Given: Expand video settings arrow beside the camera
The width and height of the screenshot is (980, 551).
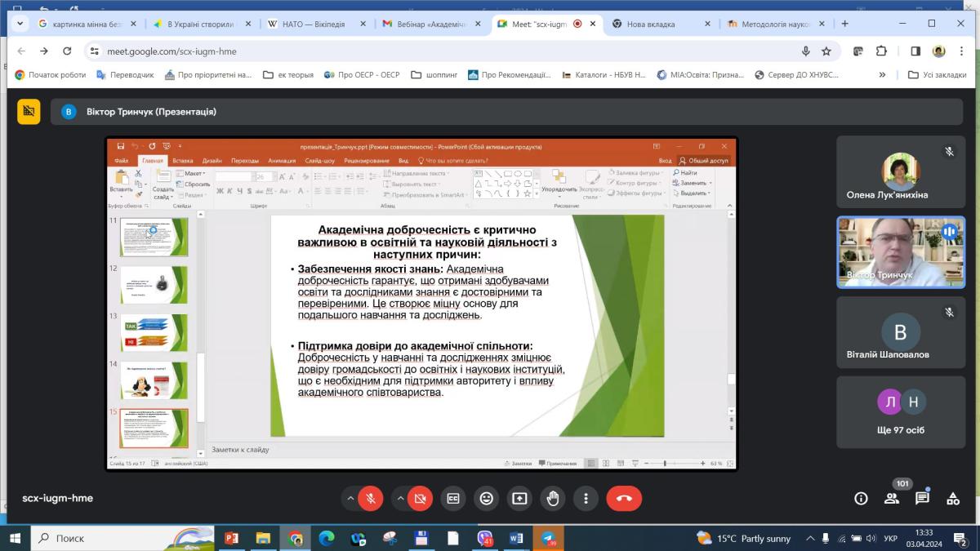Looking at the screenshot, I should point(400,498).
